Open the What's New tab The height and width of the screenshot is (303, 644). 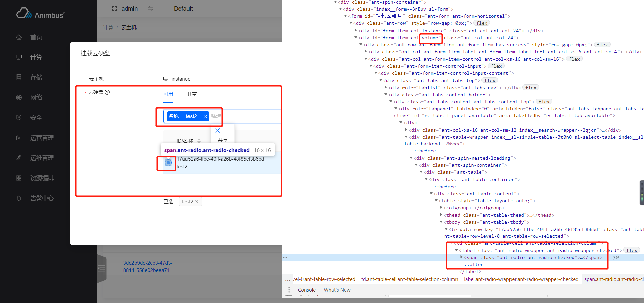337,290
